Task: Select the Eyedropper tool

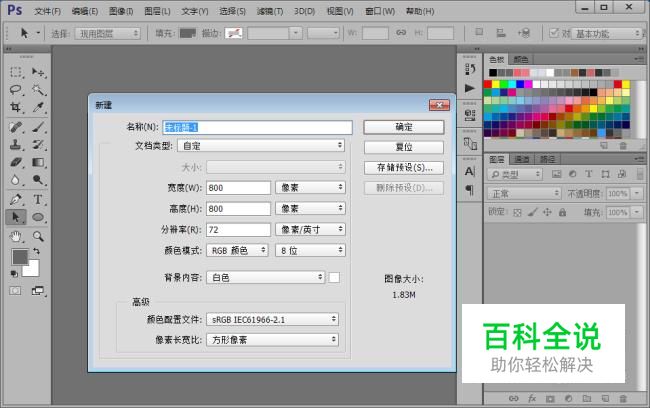Action: tap(38, 107)
